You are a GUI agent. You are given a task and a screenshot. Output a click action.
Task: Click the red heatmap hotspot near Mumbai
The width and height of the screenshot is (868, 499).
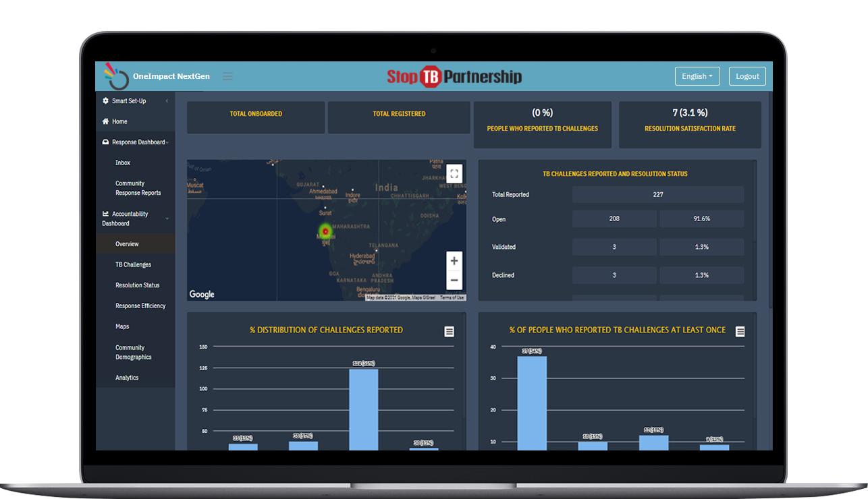[x=326, y=231]
